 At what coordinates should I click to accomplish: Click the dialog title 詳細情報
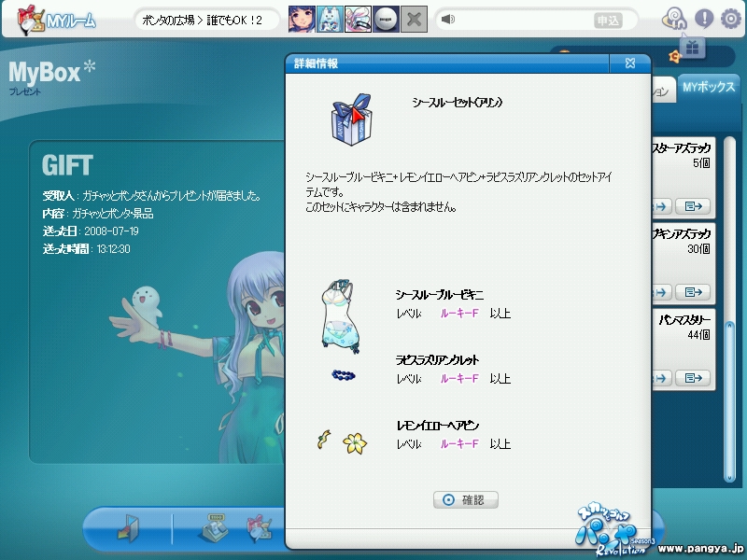tap(316, 63)
